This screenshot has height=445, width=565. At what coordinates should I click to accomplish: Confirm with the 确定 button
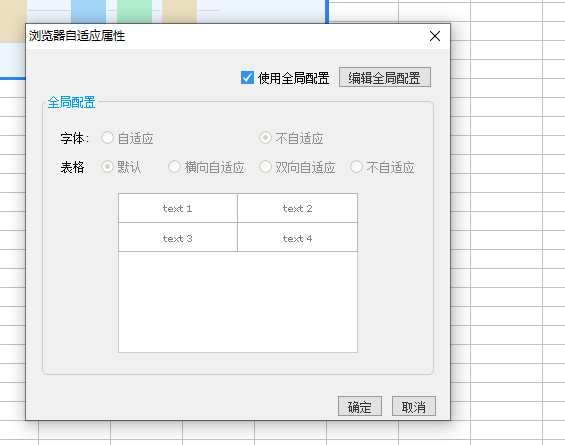click(x=360, y=406)
